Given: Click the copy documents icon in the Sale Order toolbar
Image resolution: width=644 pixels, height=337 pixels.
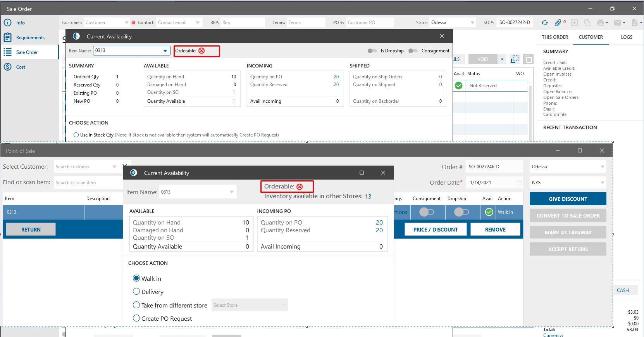Looking at the screenshot, I should 587,23.
